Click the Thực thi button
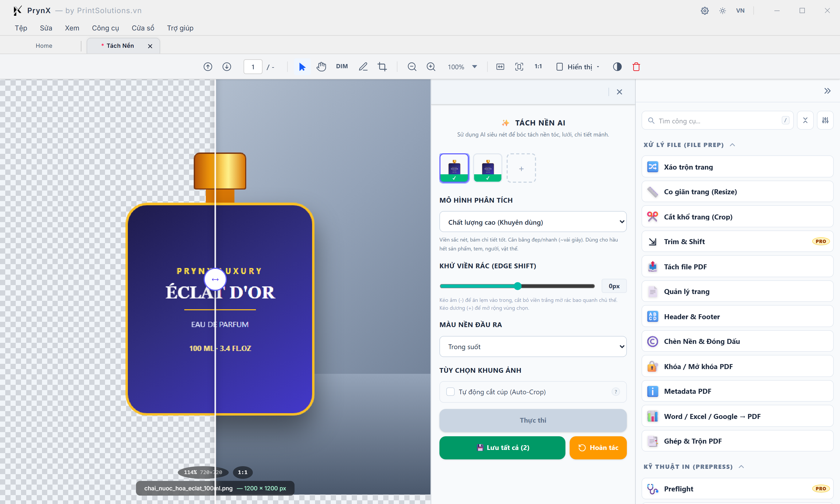 click(533, 420)
